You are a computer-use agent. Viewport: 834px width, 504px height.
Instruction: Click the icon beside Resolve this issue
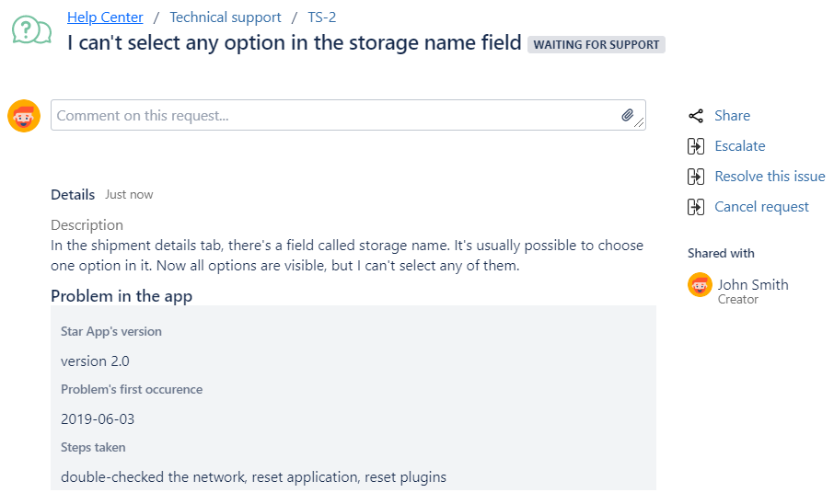tap(696, 177)
